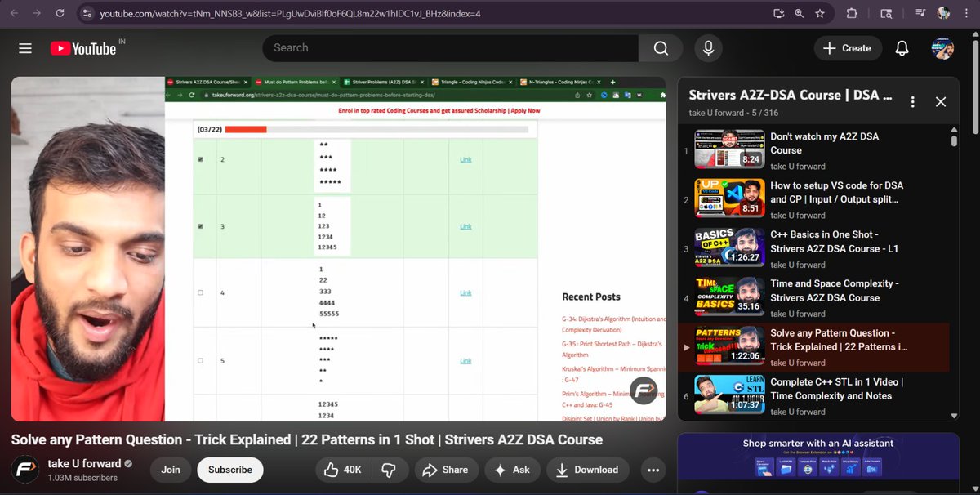Close the playlist panel with the X
This screenshot has width=980, height=495.
point(941,102)
